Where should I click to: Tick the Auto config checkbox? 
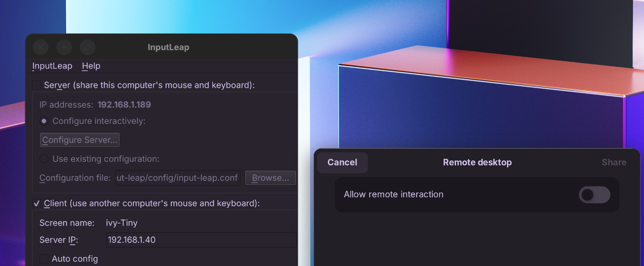click(44, 259)
